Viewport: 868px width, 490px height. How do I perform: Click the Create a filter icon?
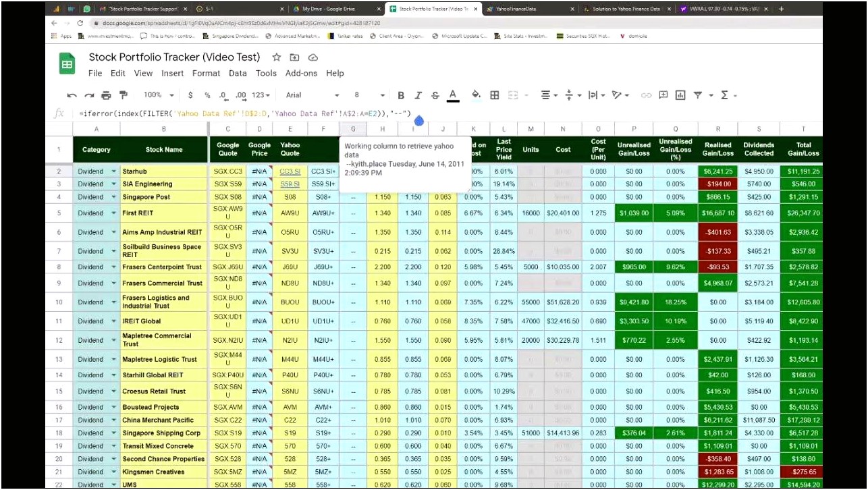(x=698, y=95)
